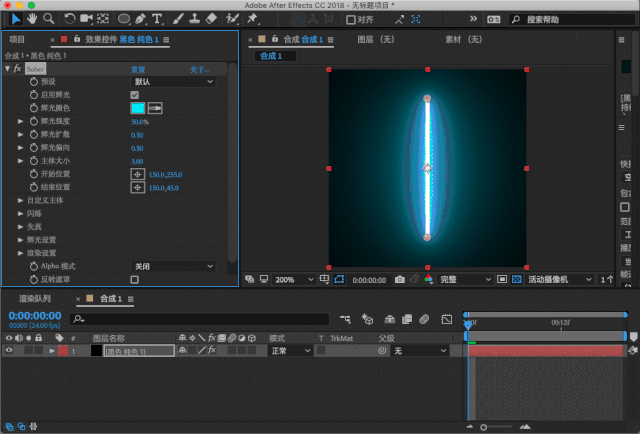Take snapshot with the camera icon

[400, 280]
